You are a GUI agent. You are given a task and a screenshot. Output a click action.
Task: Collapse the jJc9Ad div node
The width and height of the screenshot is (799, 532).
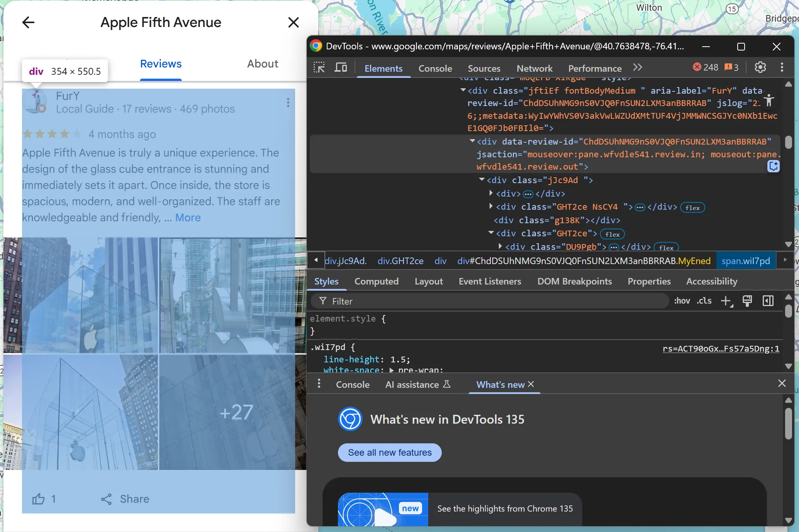(x=481, y=180)
